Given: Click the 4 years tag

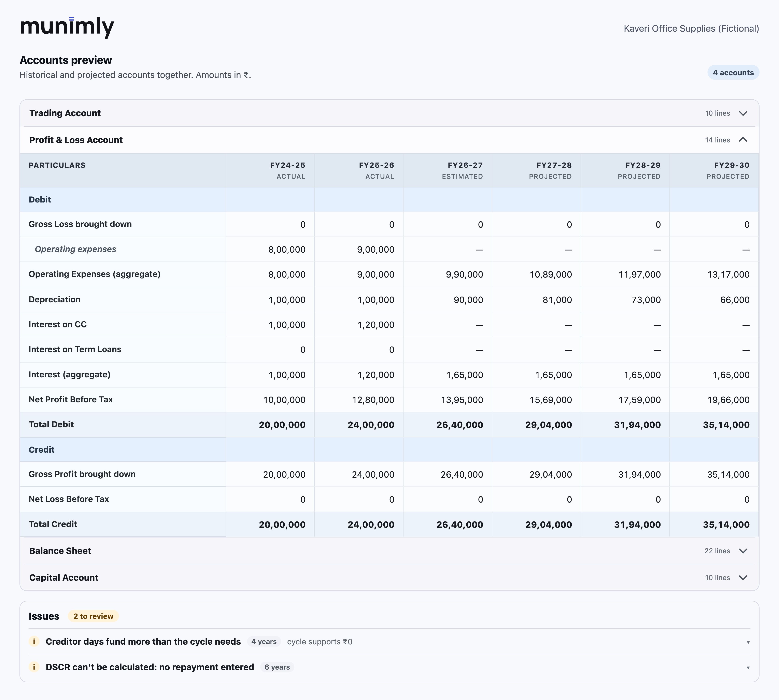Looking at the screenshot, I should pos(264,642).
